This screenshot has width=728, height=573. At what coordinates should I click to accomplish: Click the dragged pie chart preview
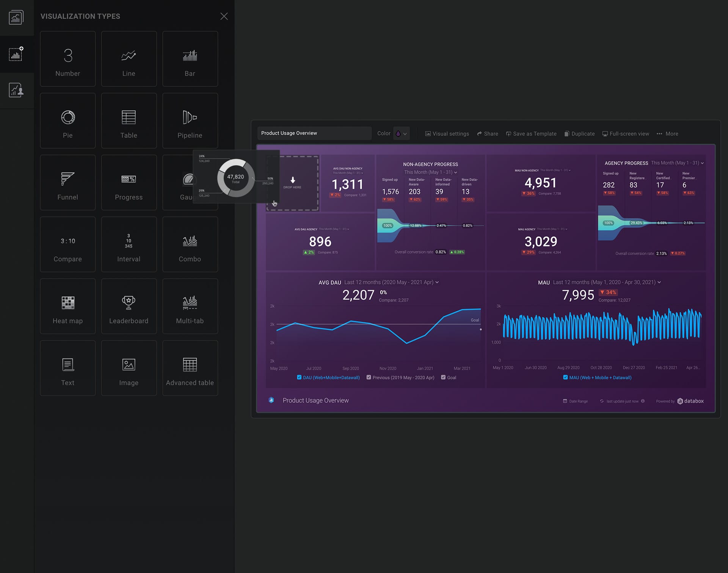coord(236,177)
